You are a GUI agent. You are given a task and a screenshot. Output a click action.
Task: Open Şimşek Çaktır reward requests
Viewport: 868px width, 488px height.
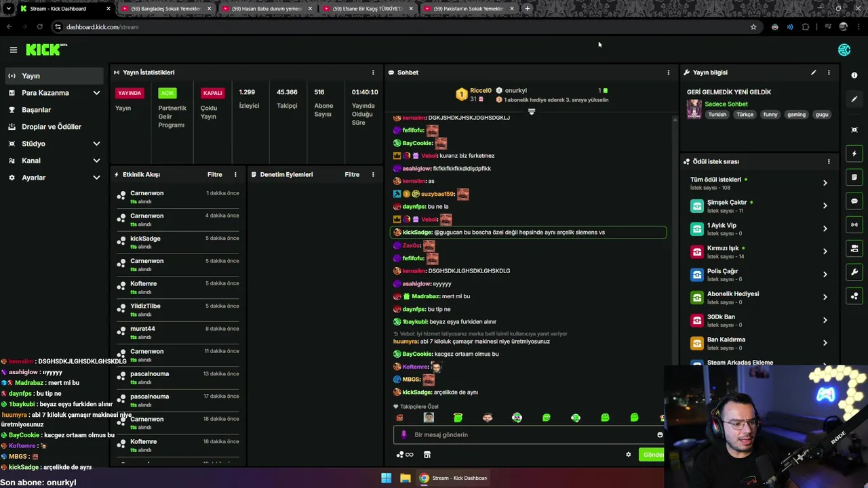coord(758,205)
